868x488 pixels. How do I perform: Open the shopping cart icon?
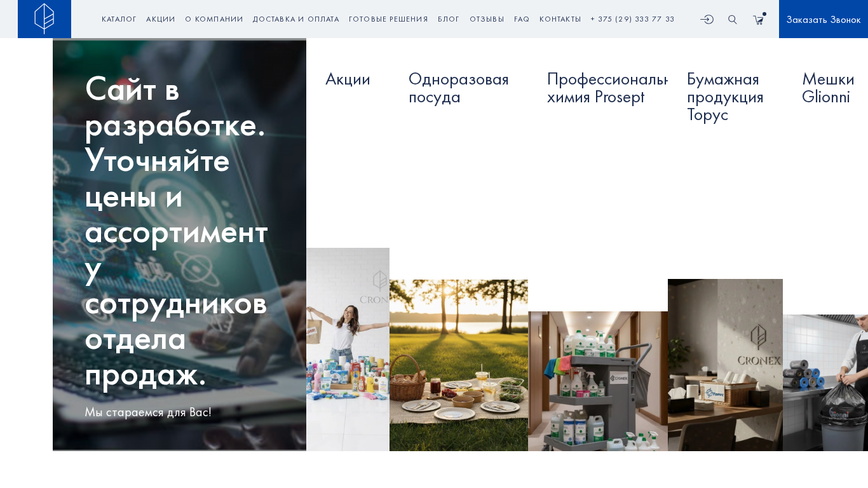click(x=759, y=20)
